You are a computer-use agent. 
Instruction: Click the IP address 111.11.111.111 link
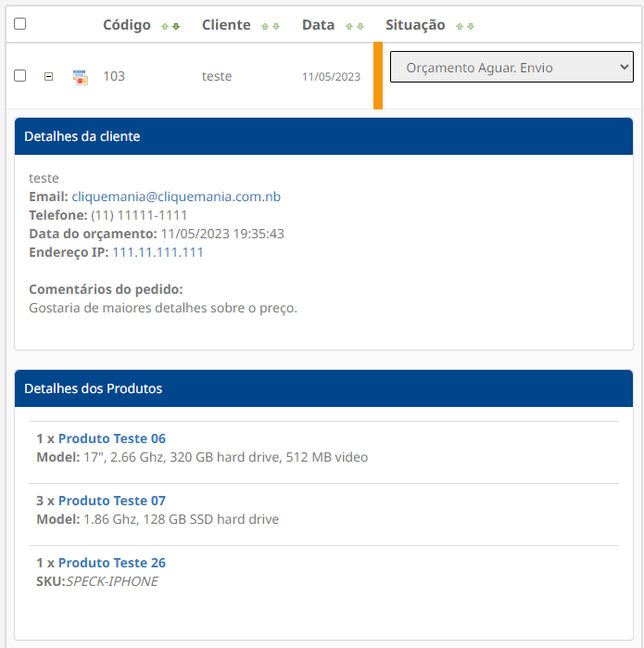tap(158, 252)
